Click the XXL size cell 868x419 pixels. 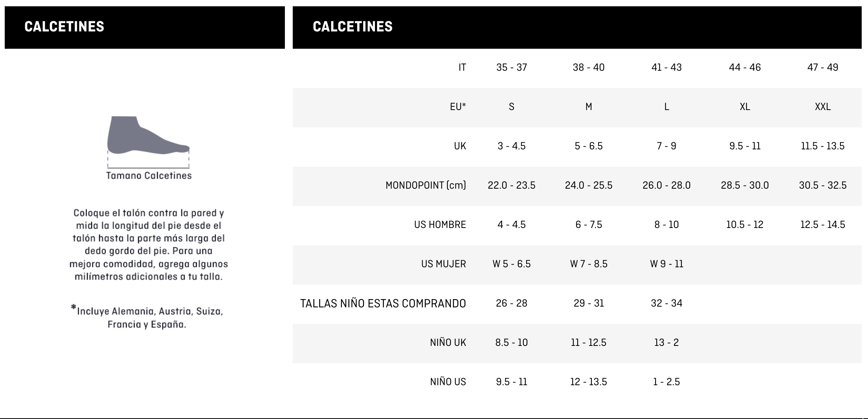822,107
